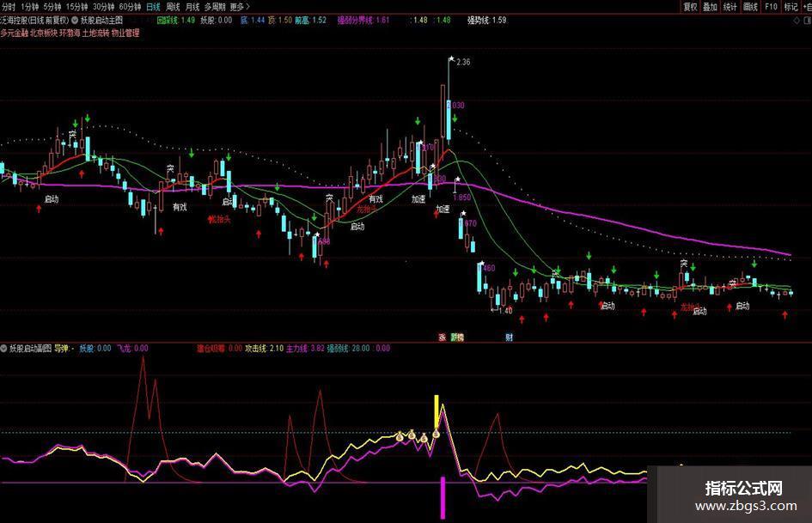
Task: Click the 涨 event marker below chart
Action: click(x=443, y=338)
